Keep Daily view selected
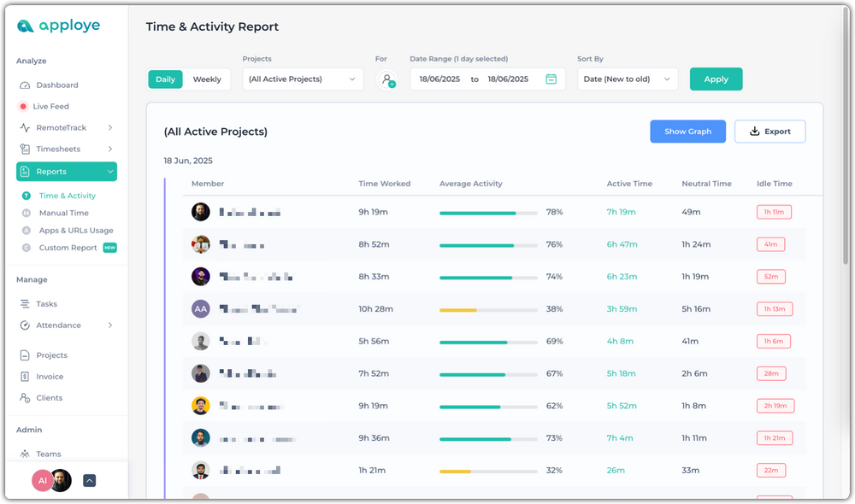855x504 pixels. point(165,79)
